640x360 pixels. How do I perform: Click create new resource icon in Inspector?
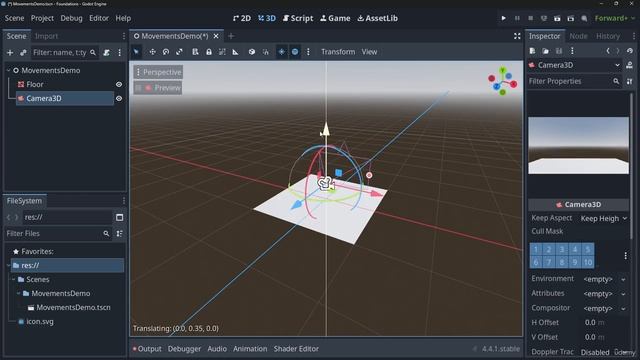[x=532, y=51]
